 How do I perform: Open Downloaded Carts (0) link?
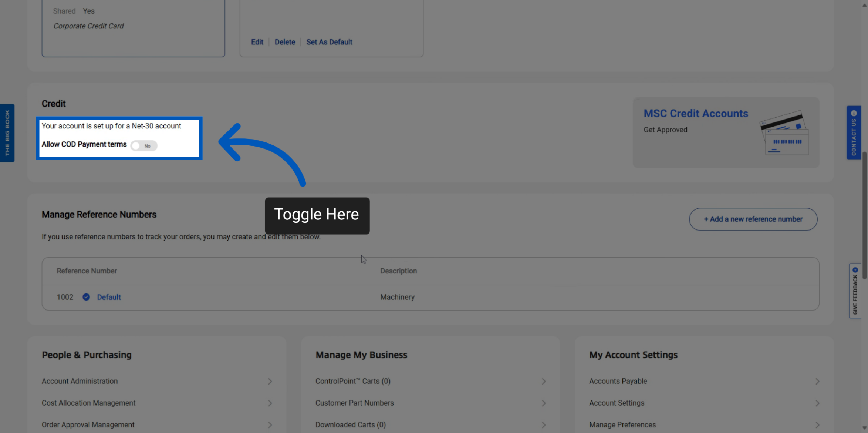point(351,425)
